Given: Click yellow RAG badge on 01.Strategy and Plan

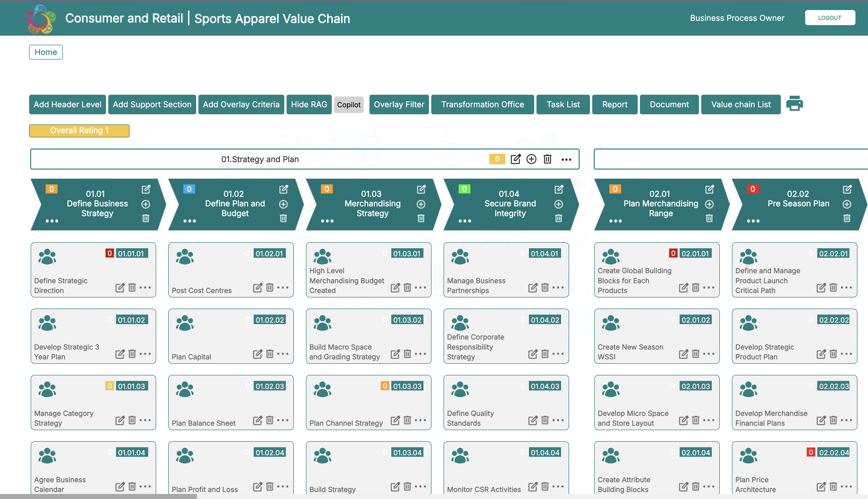Looking at the screenshot, I should [x=497, y=159].
